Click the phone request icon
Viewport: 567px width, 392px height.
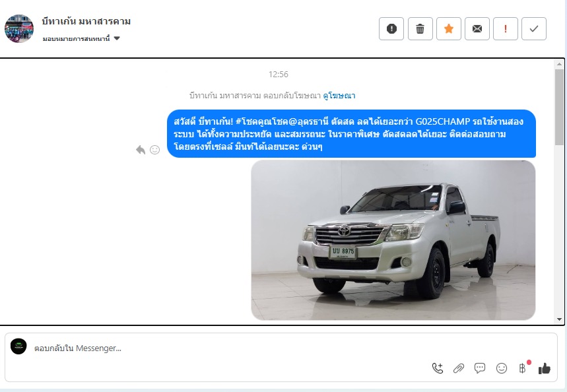[x=437, y=368]
